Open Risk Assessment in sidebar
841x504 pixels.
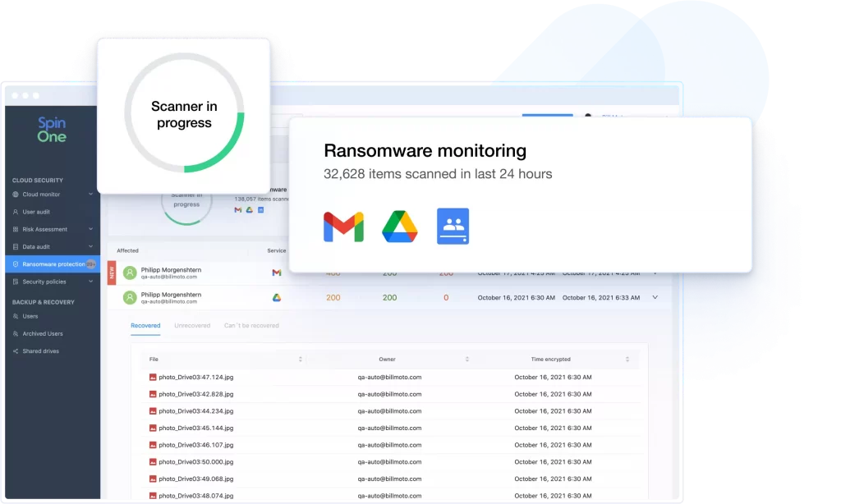[44, 230]
